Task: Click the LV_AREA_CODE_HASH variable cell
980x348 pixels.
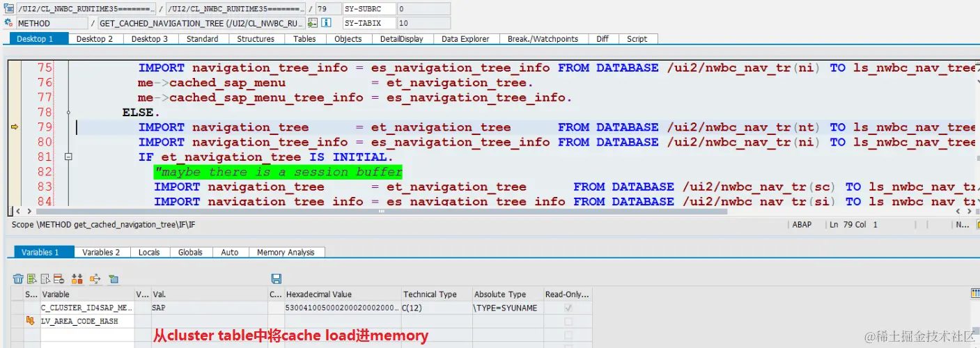Action: 87,322
